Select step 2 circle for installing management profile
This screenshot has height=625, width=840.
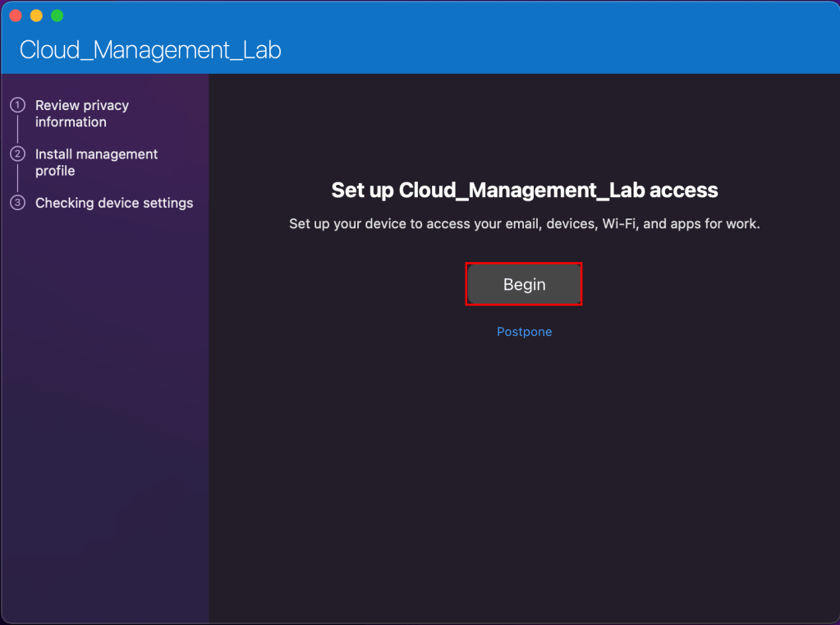pos(18,154)
